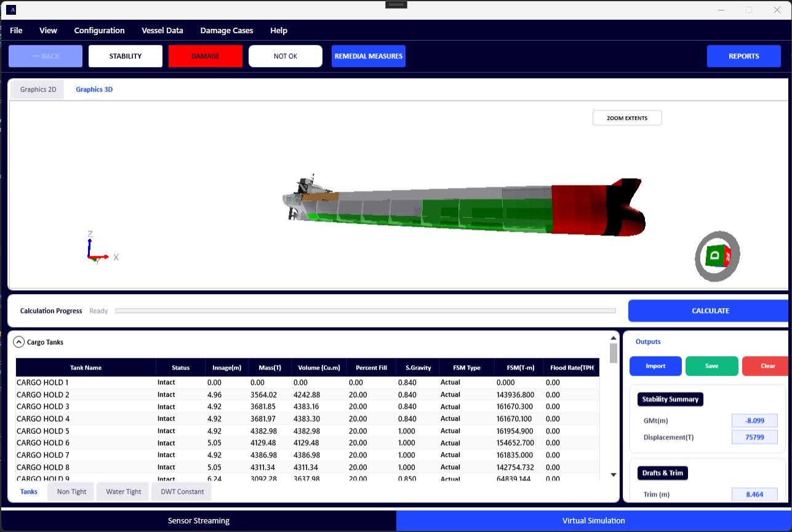Click the scroll-down arrow of tank table
The width and height of the screenshot is (792, 532).
click(x=613, y=474)
